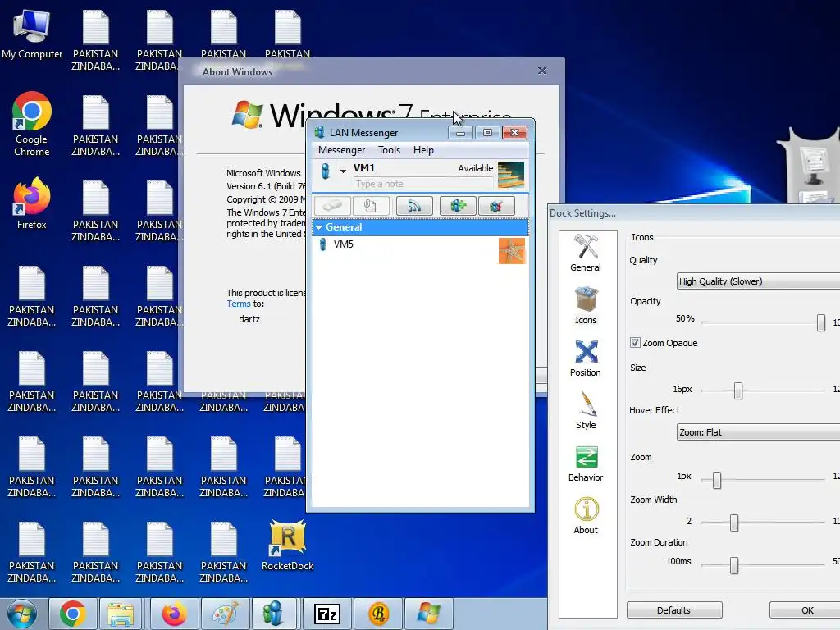Screen dimensions: 840x630
Task: Open the Paint palette taskbar icon
Action: (x=225, y=614)
